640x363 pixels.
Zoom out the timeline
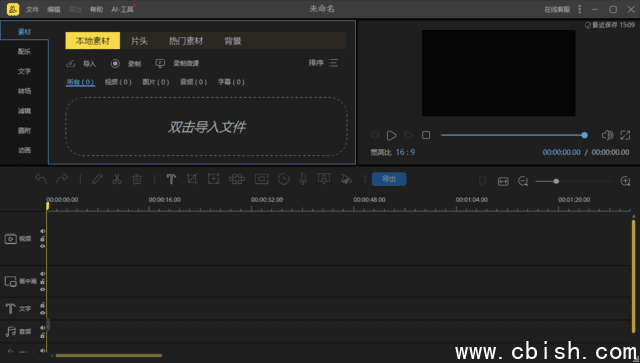point(523,181)
